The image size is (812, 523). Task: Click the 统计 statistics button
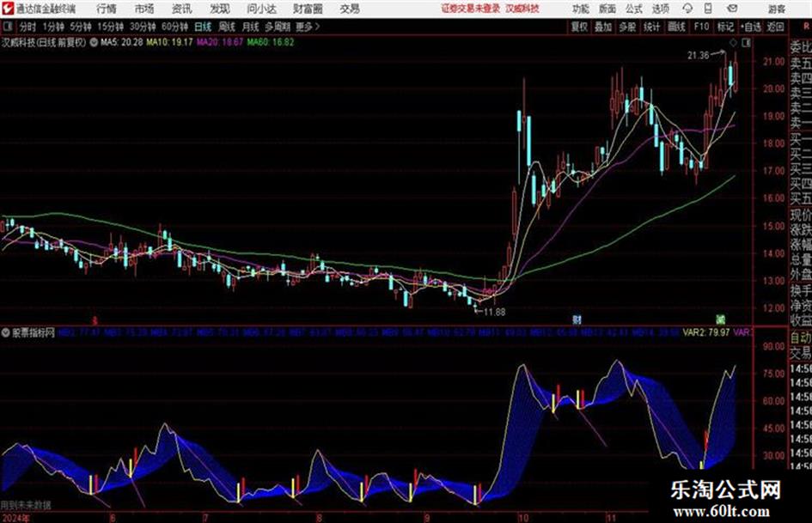pyautogui.click(x=652, y=27)
